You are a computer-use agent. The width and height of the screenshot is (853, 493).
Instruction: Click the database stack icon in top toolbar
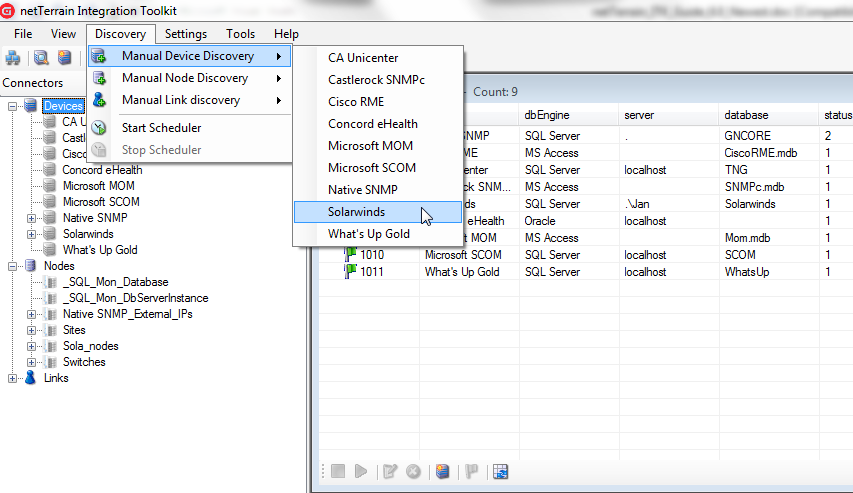65,58
